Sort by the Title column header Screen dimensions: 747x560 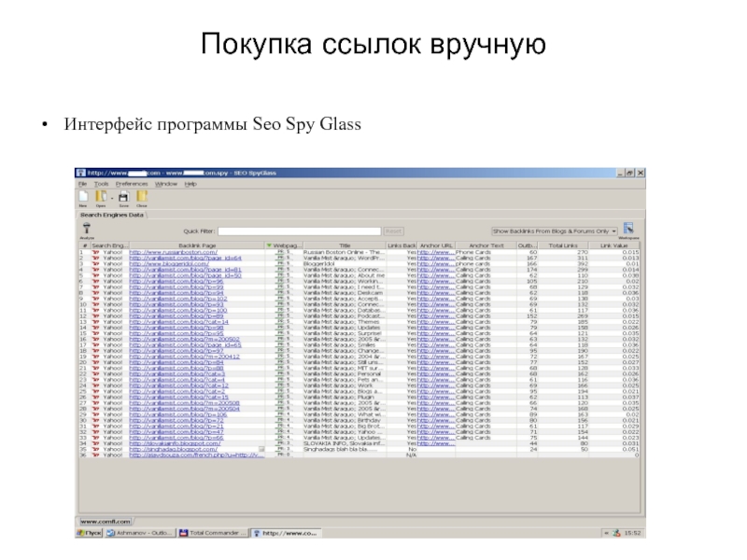click(345, 245)
